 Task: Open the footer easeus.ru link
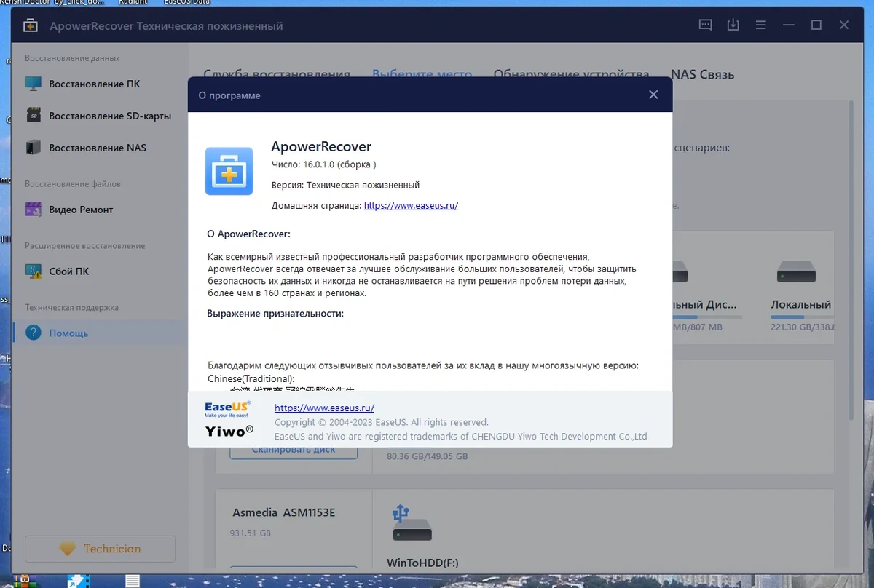[x=324, y=408]
